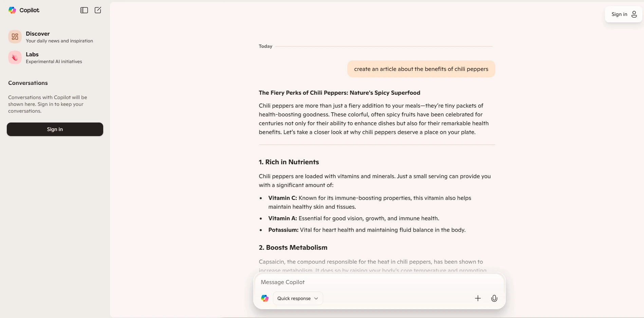Click the 'Today' date label
The image size is (644, 318).
(265, 46)
